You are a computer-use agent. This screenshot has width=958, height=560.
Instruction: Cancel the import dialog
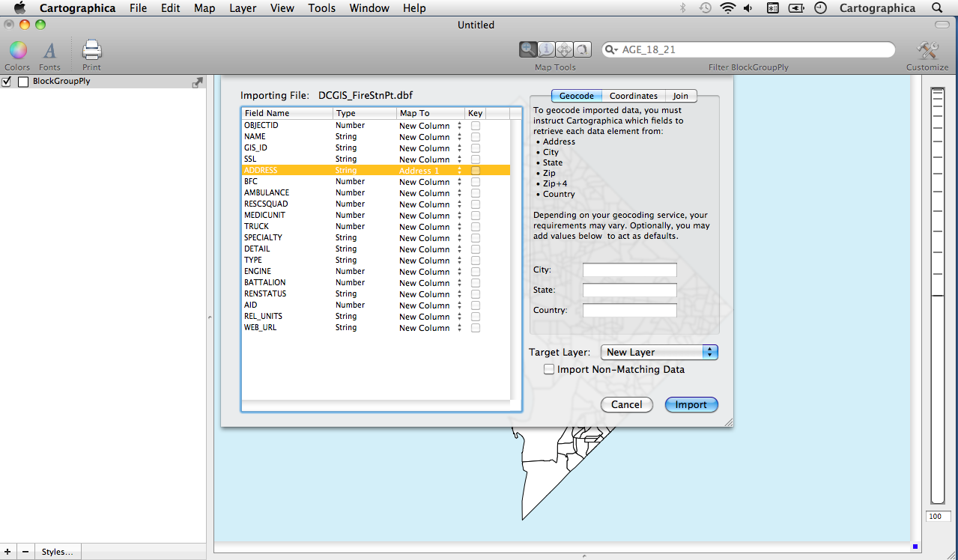626,404
